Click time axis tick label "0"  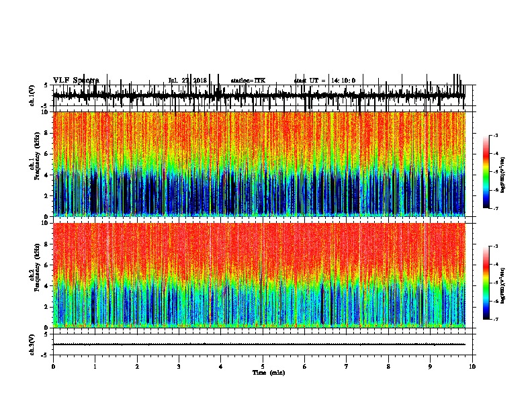pyautogui.click(x=53, y=367)
